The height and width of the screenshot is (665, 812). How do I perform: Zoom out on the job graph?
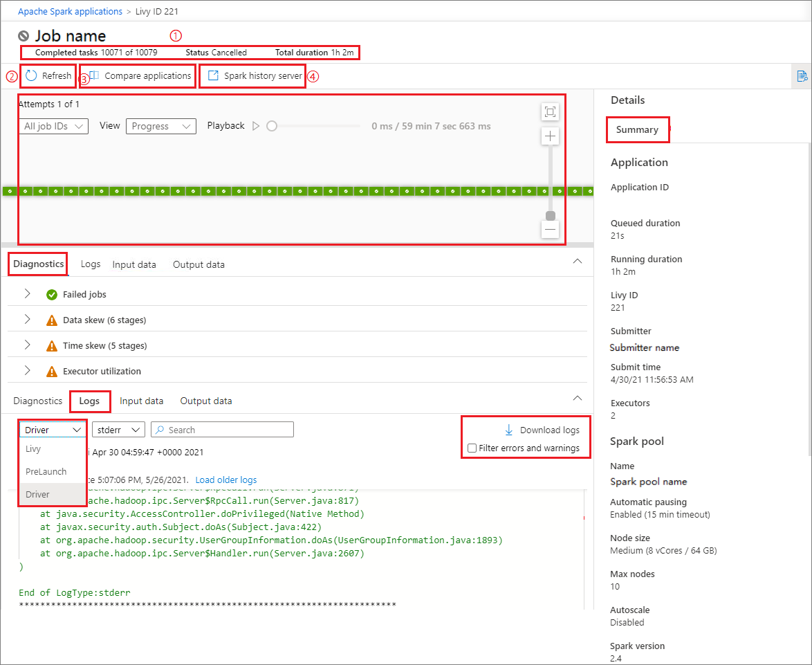click(x=550, y=229)
